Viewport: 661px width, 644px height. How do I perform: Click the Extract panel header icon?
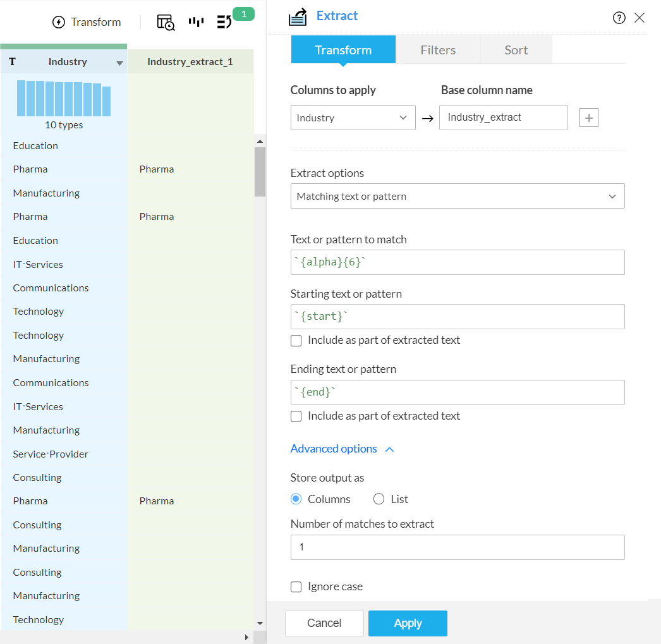tap(298, 17)
